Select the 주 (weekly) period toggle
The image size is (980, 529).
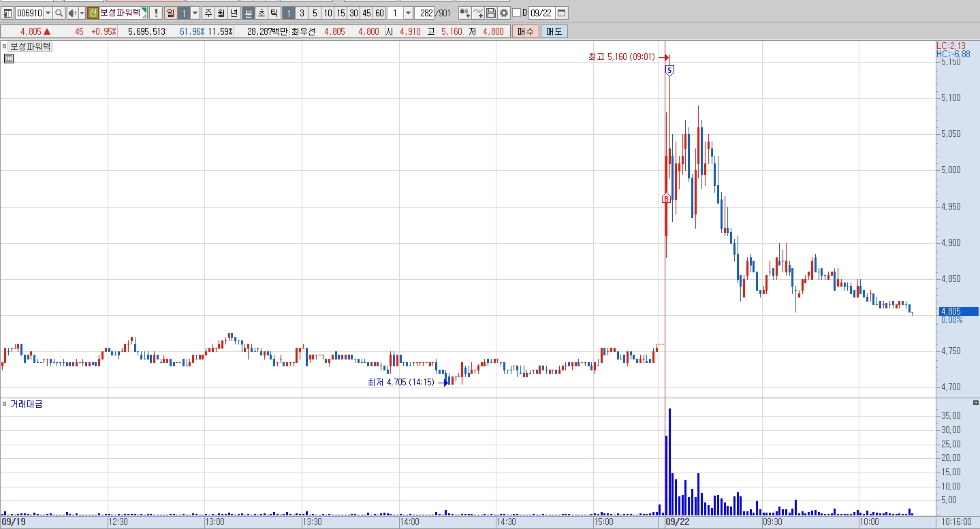point(208,13)
